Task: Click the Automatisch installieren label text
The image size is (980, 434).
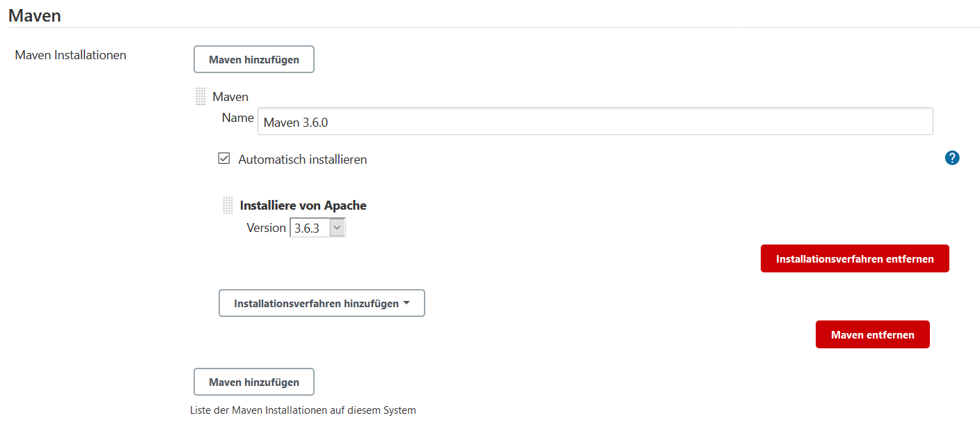Action: (x=302, y=160)
